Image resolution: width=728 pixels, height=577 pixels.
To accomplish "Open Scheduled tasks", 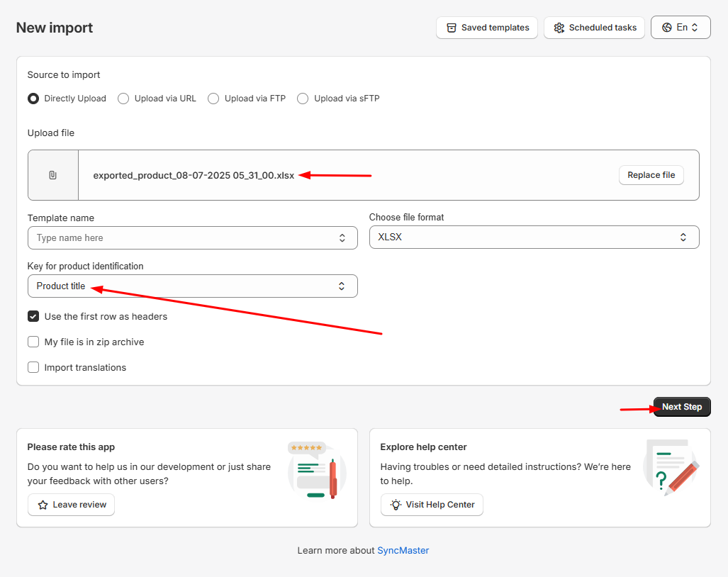I will click(594, 28).
